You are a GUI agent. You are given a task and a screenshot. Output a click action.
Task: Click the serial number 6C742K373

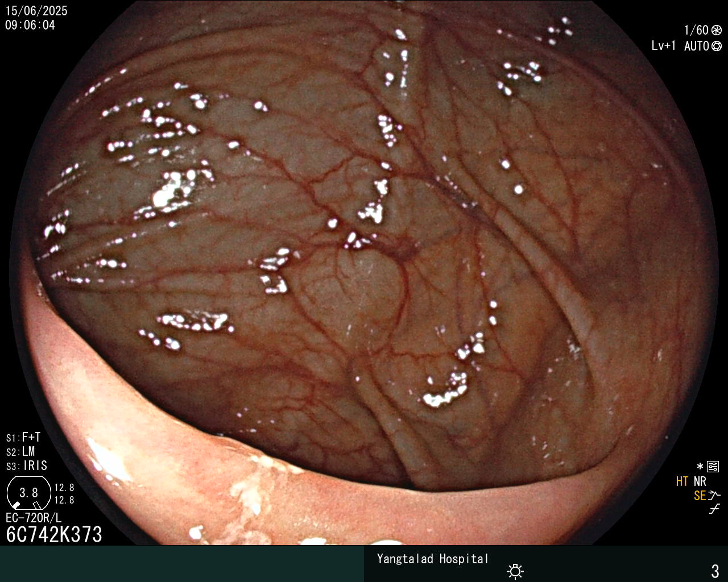pos(54,534)
